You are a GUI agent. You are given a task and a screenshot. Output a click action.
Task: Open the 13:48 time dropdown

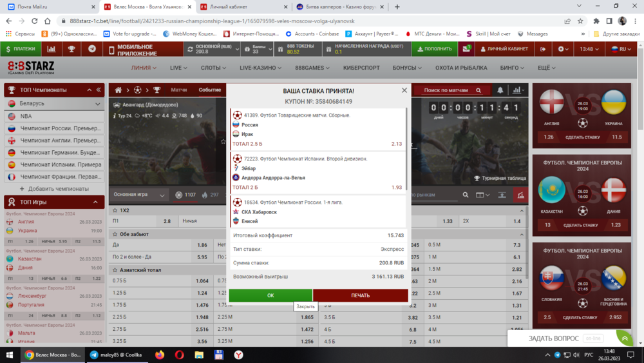589,49
